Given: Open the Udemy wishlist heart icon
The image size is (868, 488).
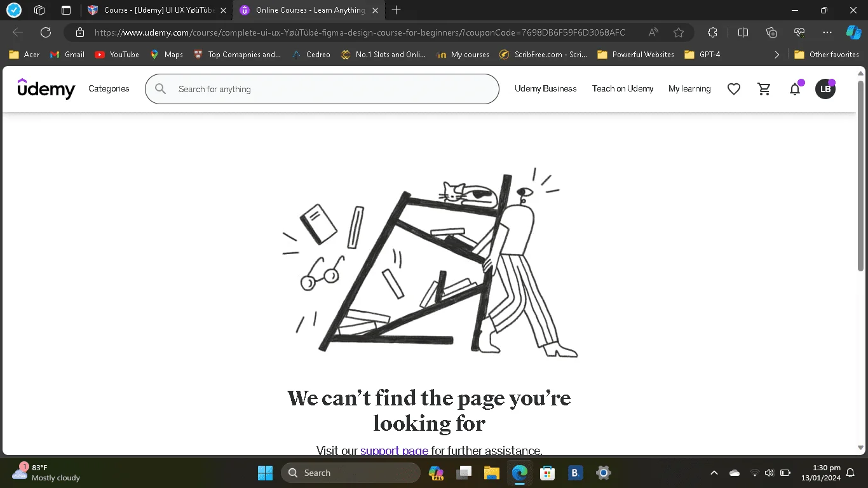Looking at the screenshot, I should [734, 89].
